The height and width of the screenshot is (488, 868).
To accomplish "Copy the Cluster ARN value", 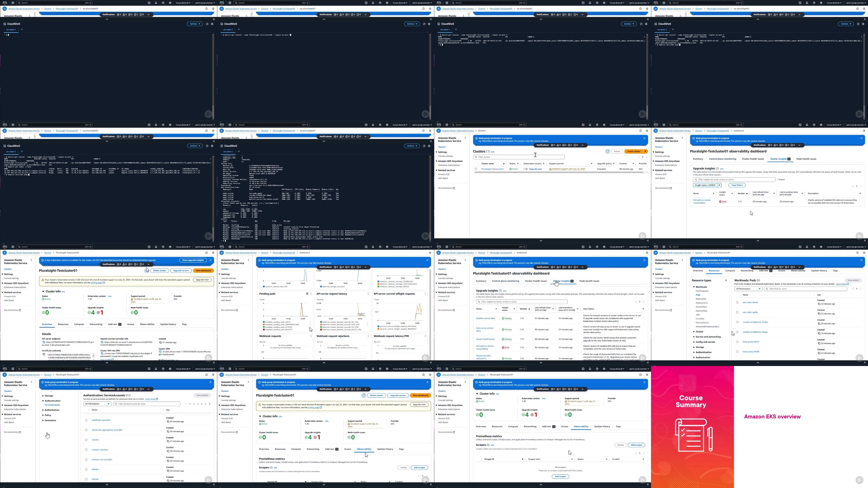I will point(160,352).
